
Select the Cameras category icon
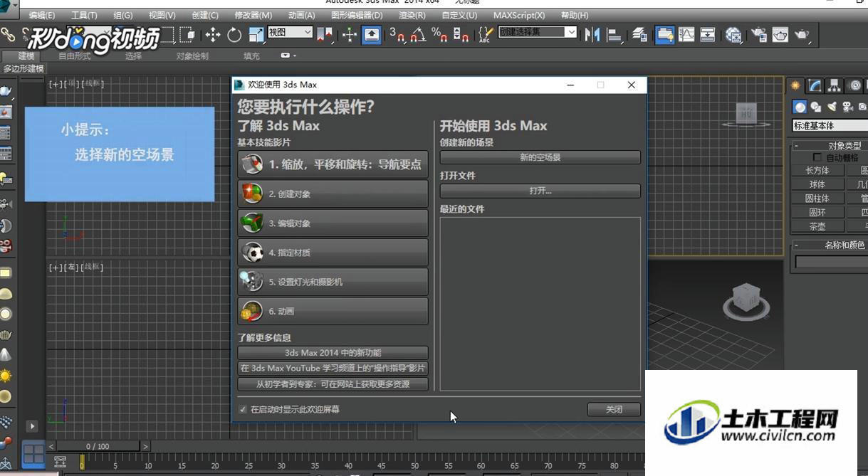(847, 107)
